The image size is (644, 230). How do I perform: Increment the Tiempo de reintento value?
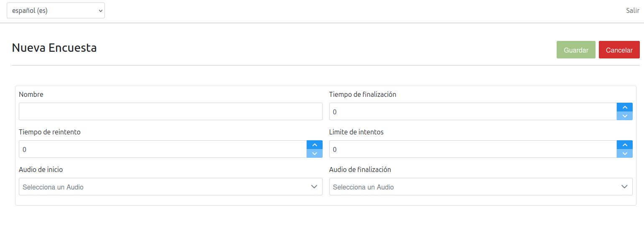(314, 145)
